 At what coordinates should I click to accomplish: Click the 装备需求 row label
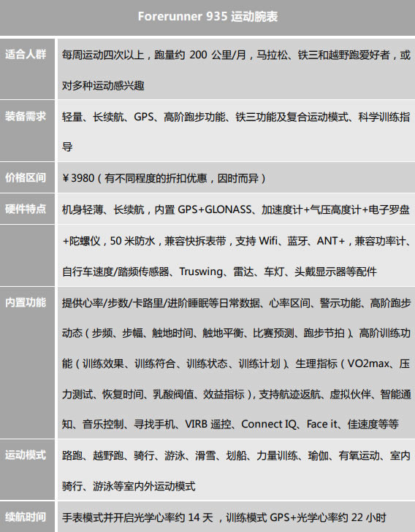pos(26,116)
